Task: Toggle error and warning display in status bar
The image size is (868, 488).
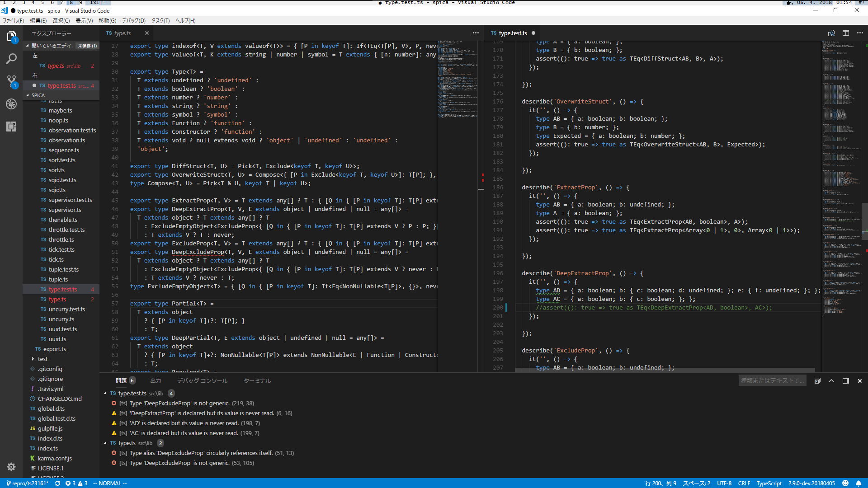Action: pyautogui.click(x=78, y=483)
